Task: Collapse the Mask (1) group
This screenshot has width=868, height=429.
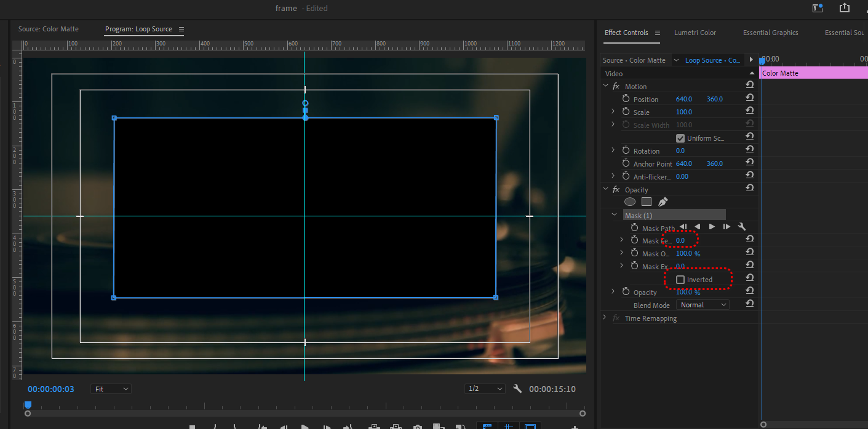Action: pyautogui.click(x=614, y=215)
